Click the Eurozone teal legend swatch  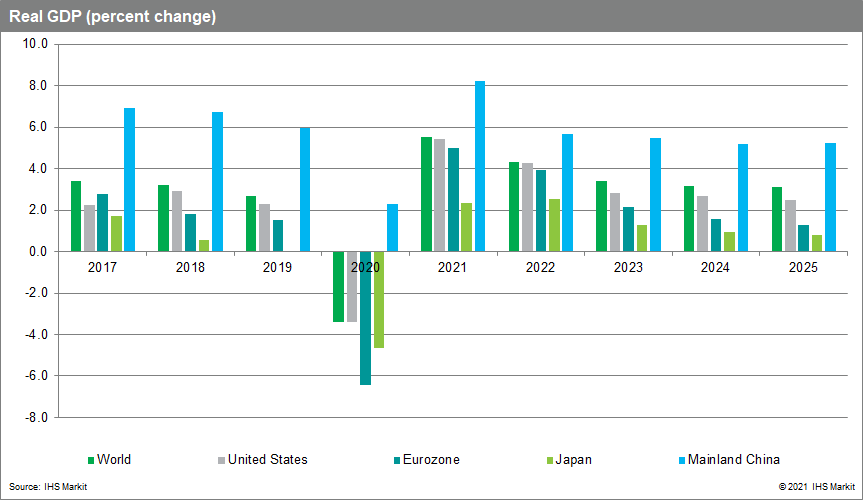(397, 460)
